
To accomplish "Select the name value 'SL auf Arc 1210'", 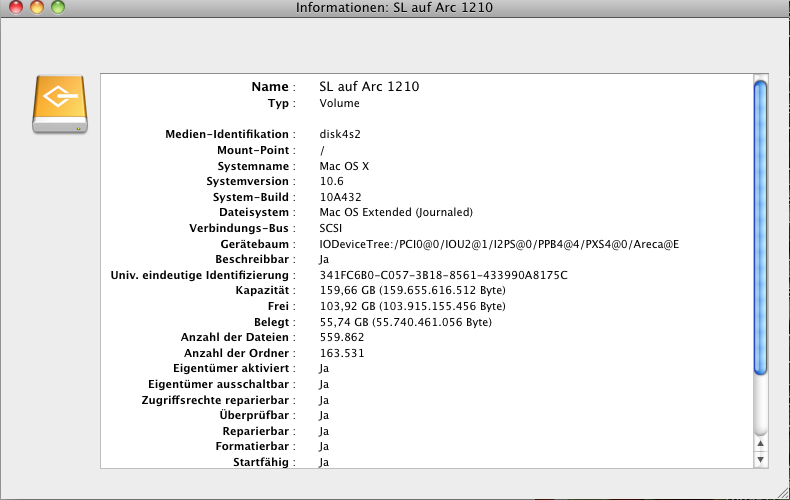I will coord(369,87).
